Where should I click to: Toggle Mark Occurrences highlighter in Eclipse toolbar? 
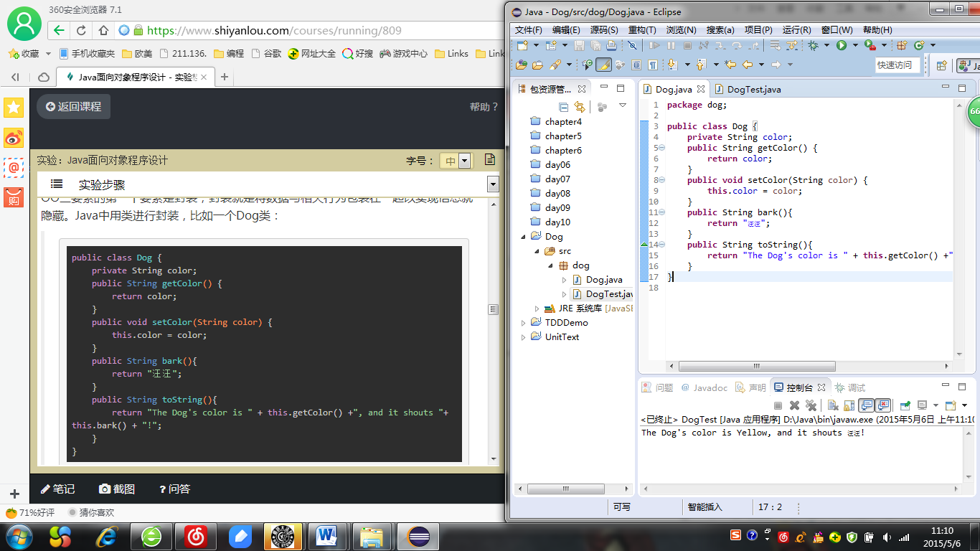[603, 65]
